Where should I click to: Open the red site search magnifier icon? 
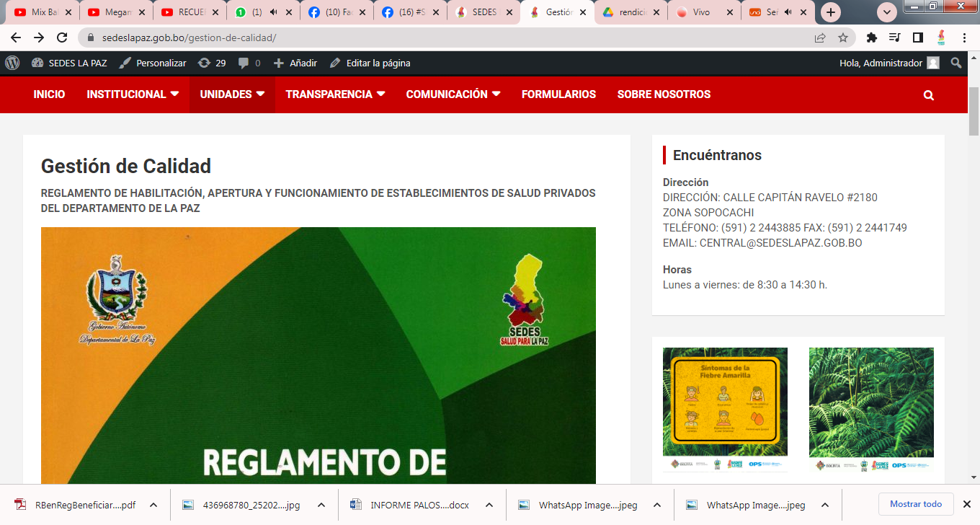pyautogui.click(x=928, y=94)
